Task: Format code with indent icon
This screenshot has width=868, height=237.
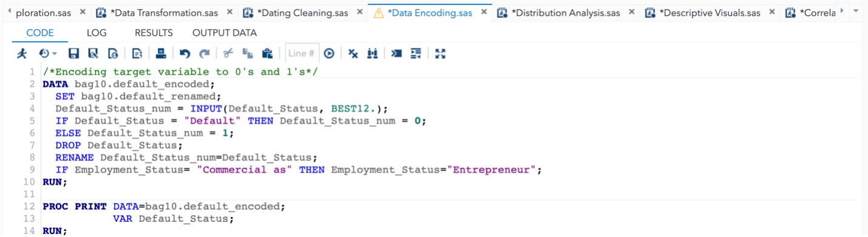Action: point(416,54)
